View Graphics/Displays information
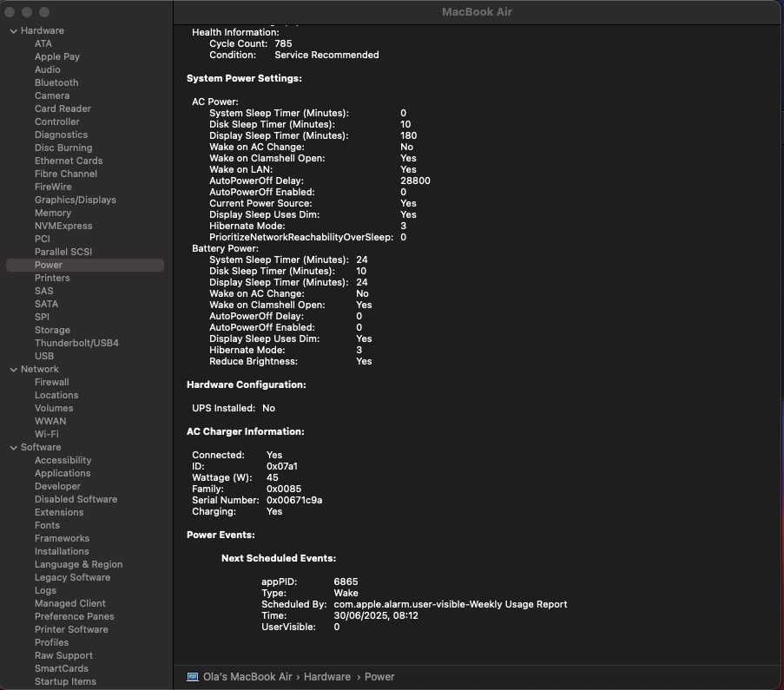The height and width of the screenshot is (690, 784). (x=76, y=200)
